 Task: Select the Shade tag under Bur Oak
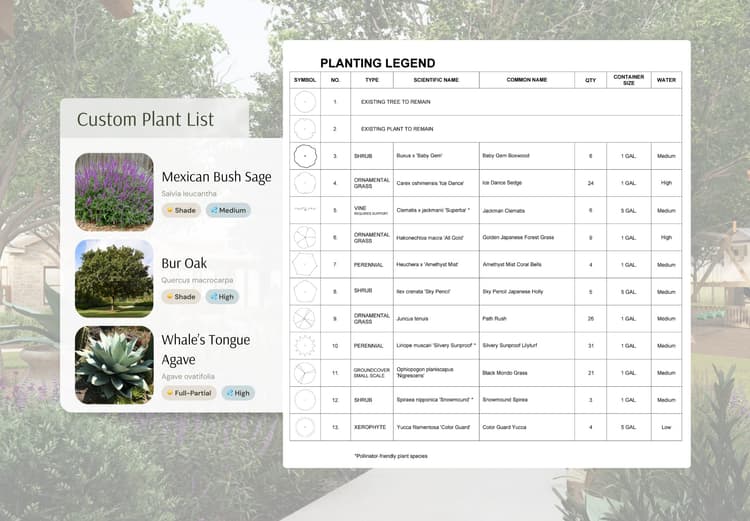coord(181,297)
